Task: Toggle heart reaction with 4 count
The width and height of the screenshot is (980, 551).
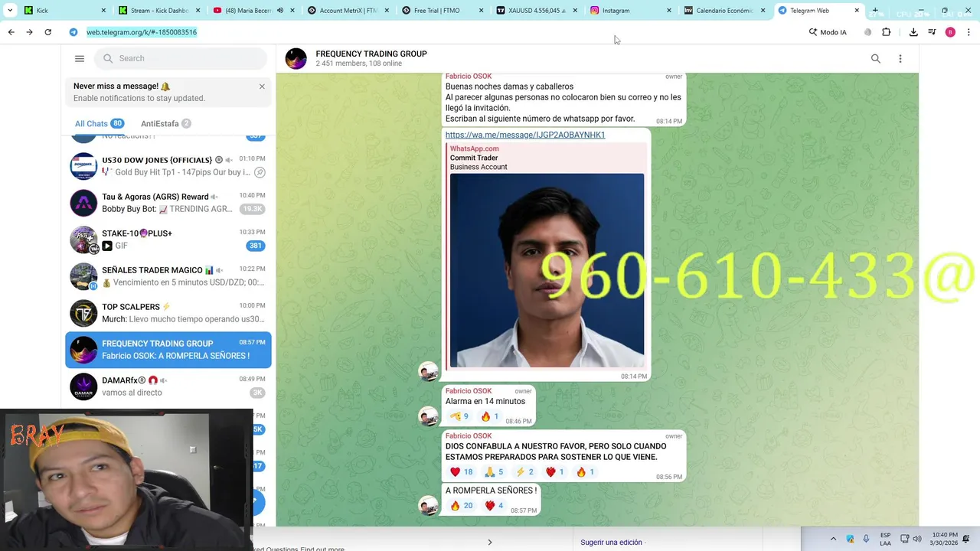Action: 494,506
